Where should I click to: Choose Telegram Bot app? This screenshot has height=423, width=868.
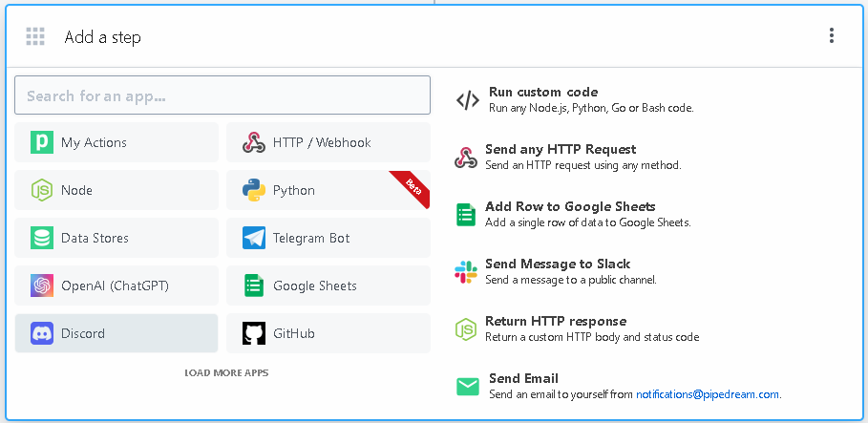point(328,238)
